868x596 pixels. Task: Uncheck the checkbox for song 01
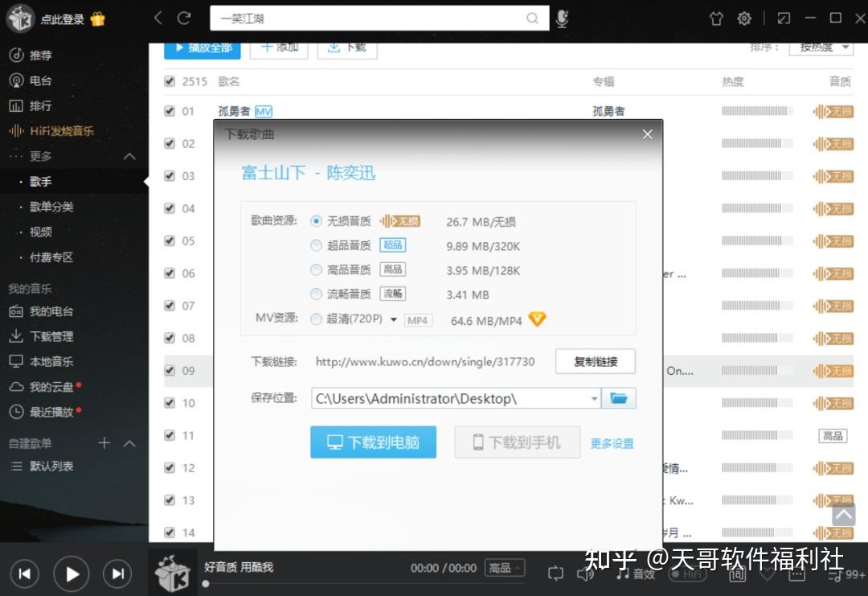[170, 111]
